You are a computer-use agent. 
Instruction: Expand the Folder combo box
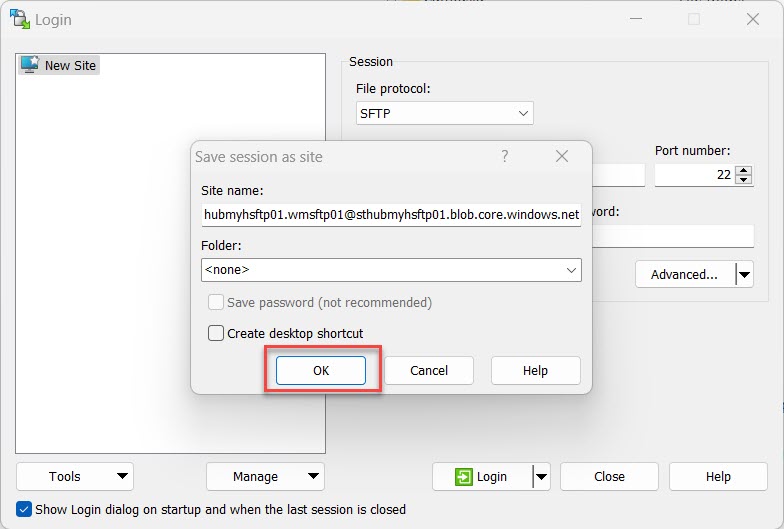[x=571, y=270]
